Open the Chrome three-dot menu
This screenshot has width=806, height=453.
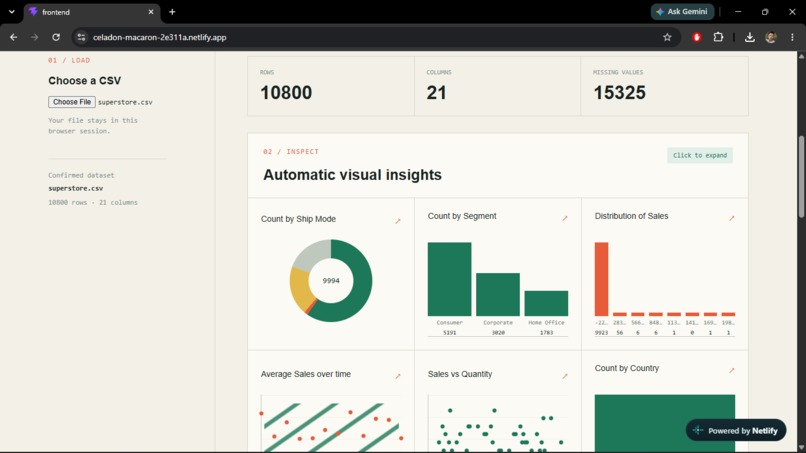[x=792, y=37]
